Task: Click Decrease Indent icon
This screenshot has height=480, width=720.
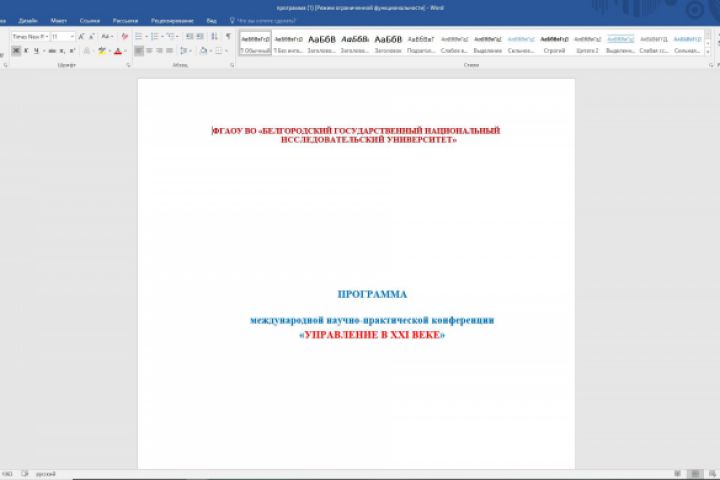Action: [189, 36]
